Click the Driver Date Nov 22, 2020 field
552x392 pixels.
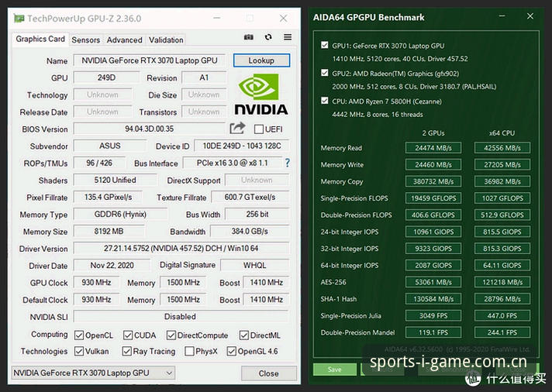[112, 265]
